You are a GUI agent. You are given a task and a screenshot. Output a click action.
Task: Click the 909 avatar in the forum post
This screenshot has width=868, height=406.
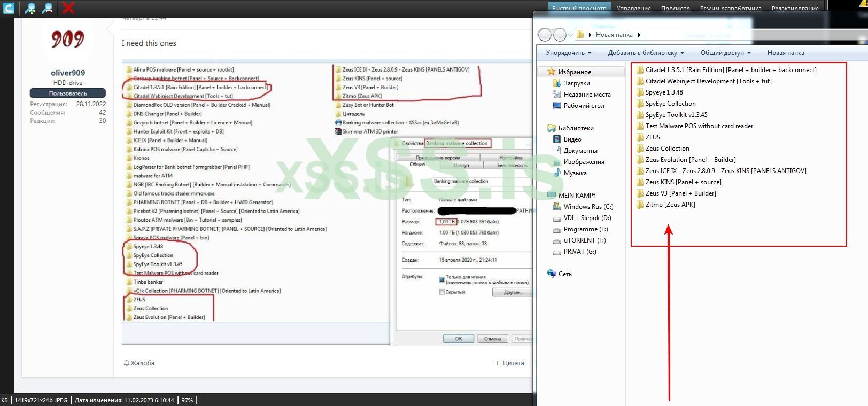(x=68, y=39)
